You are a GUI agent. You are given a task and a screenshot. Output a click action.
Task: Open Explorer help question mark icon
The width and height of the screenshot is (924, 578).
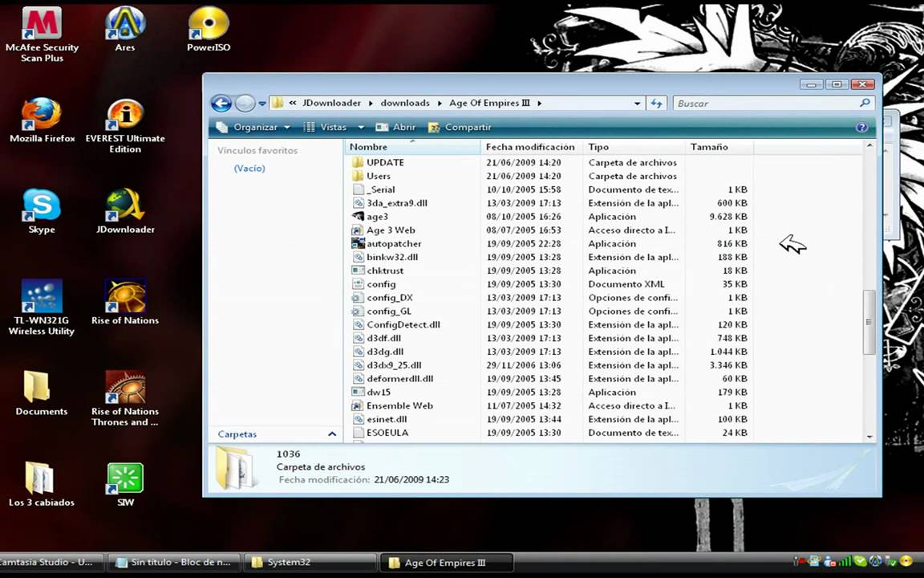point(861,128)
